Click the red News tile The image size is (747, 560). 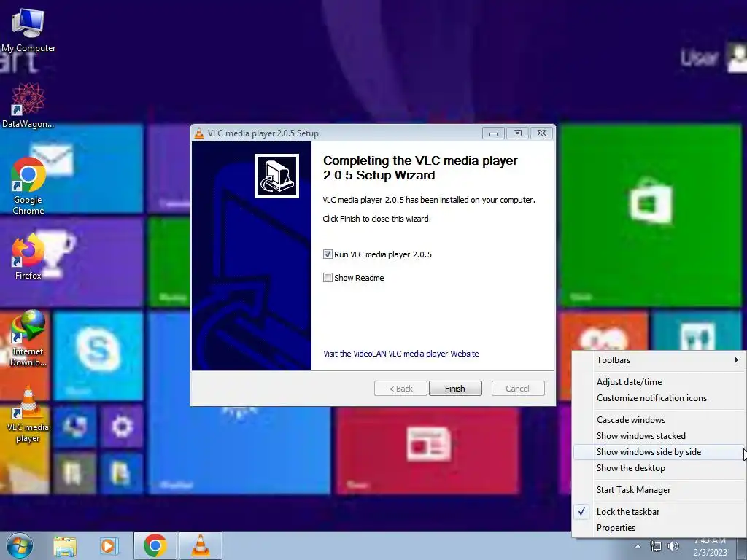427,449
